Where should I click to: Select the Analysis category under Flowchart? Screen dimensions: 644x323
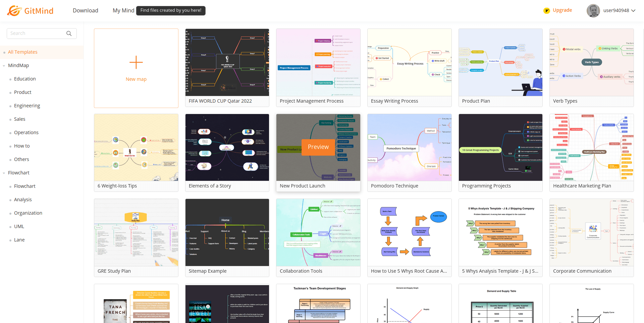coord(23,200)
